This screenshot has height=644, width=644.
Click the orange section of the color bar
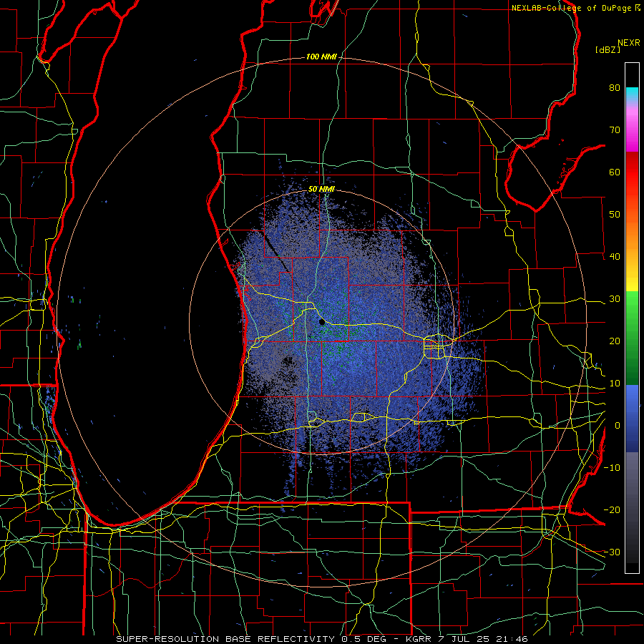tap(632, 230)
